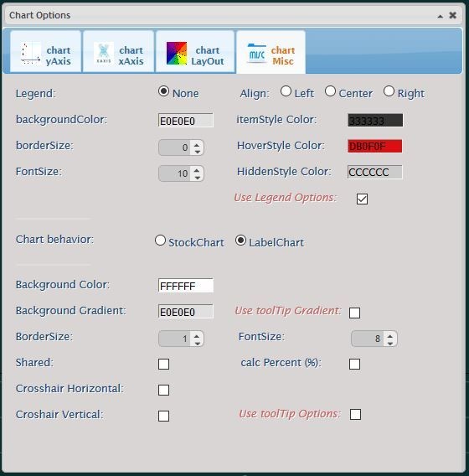Image resolution: width=469 pixels, height=476 pixels.
Task: Click the 'Use toolTip Gradient:' label
Action: 288,311
